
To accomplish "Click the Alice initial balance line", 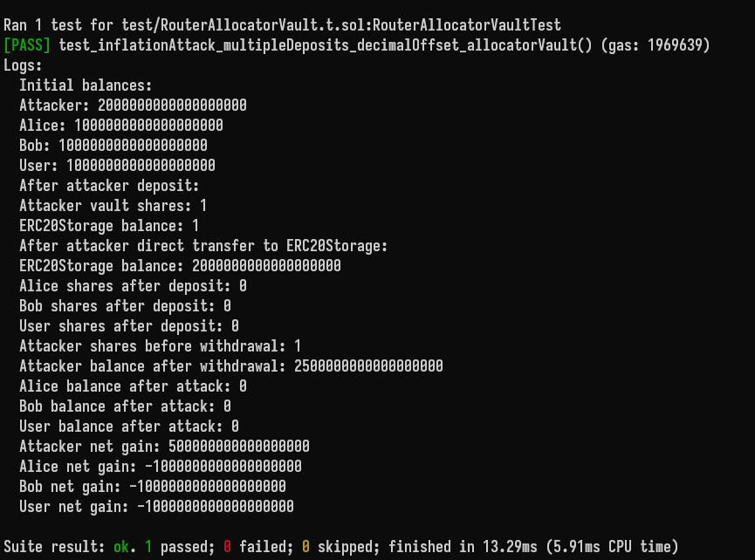I will coord(120,126).
